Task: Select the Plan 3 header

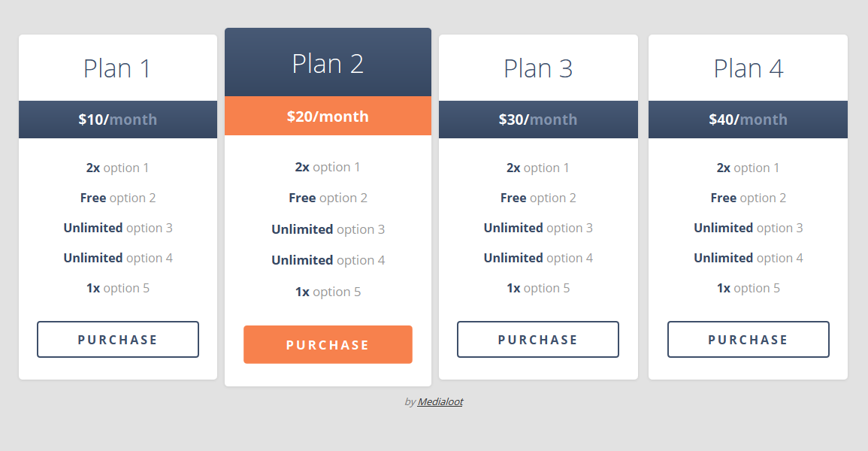Action: click(537, 68)
